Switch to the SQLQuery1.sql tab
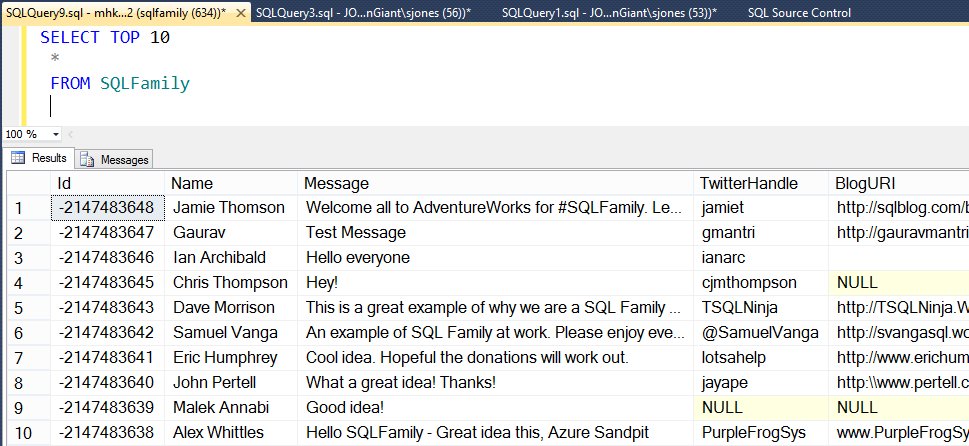The height and width of the screenshot is (446, 969). point(609,13)
